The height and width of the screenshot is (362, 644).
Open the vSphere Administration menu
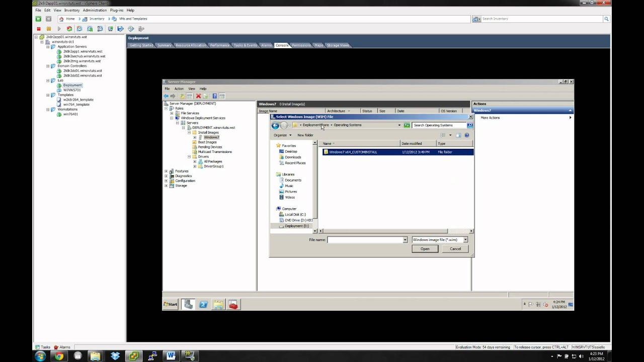pos(95,10)
